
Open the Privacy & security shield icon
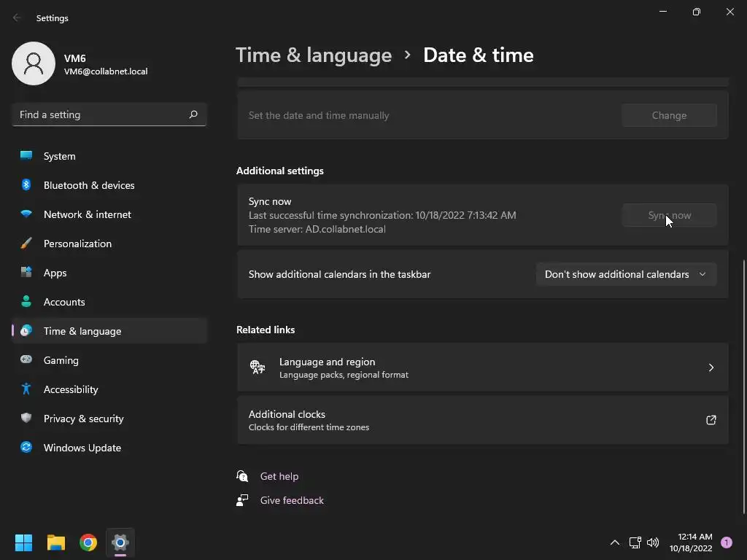pos(26,418)
